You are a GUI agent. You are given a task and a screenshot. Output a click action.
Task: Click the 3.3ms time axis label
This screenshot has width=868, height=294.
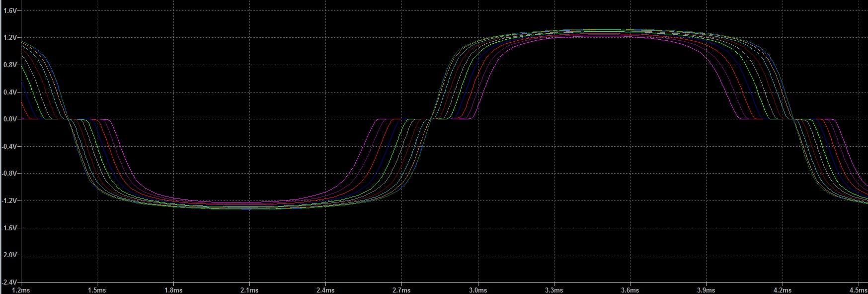tap(554, 290)
